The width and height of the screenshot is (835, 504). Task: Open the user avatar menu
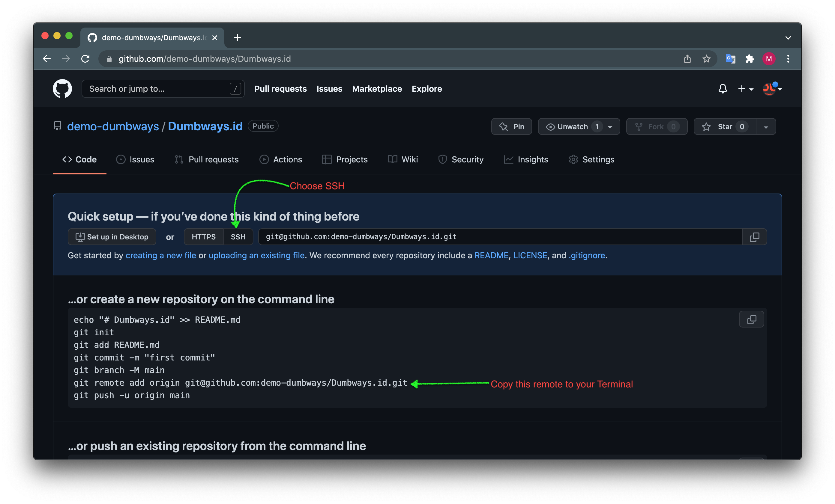pyautogui.click(x=772, y=89)
